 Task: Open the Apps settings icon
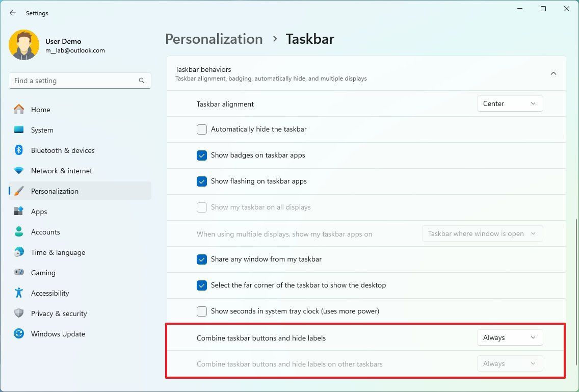pyautogui.click(x=19, y=212)
